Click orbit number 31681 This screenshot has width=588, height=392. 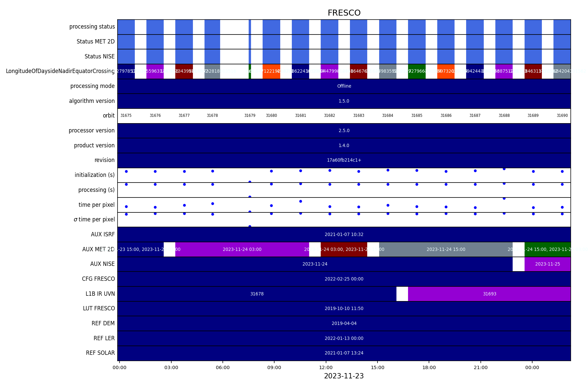pyautogui.click(x=300, y=116)
